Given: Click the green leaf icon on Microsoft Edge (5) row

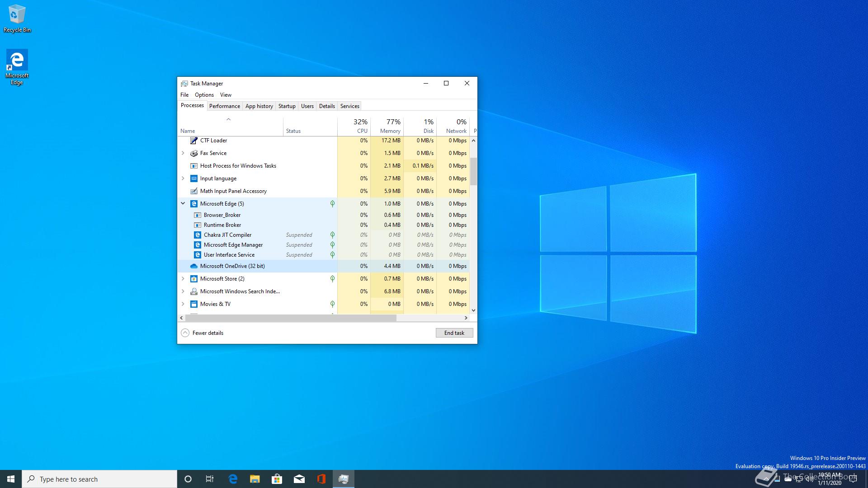Looking at the screenshot, I should point(332,204).
